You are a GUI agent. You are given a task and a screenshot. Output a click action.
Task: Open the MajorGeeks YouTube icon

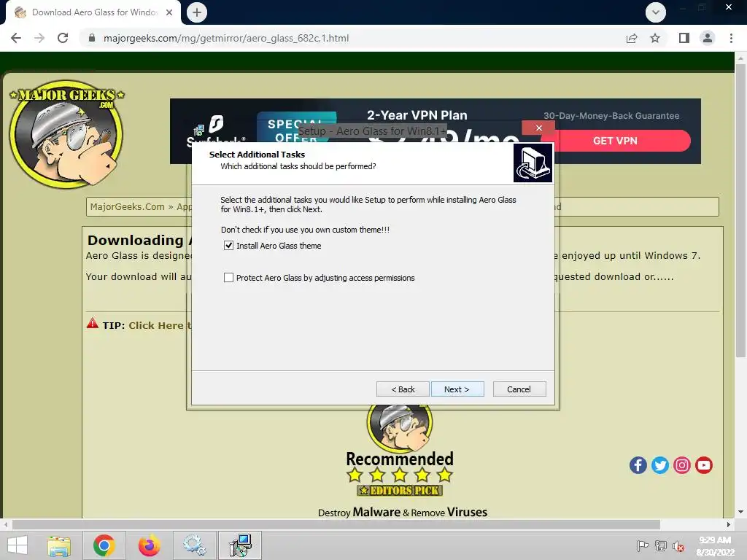click(704, 465)
